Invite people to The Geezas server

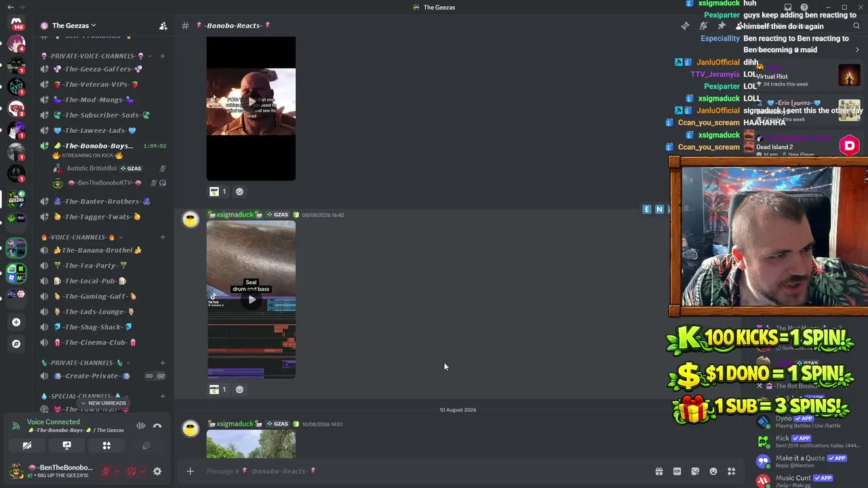pos(163,26)
